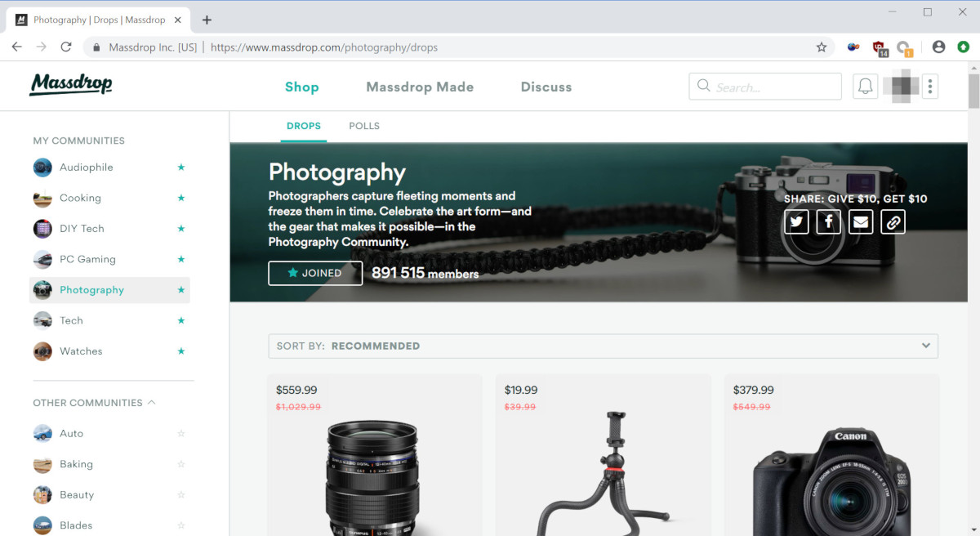
Task: Star the Beauty community
Action: (x=181, y=494)
